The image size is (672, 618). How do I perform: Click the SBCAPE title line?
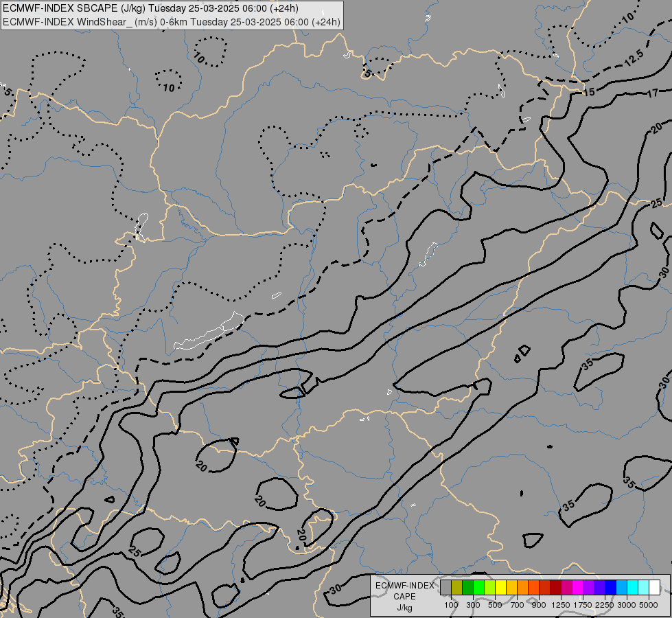150,8
